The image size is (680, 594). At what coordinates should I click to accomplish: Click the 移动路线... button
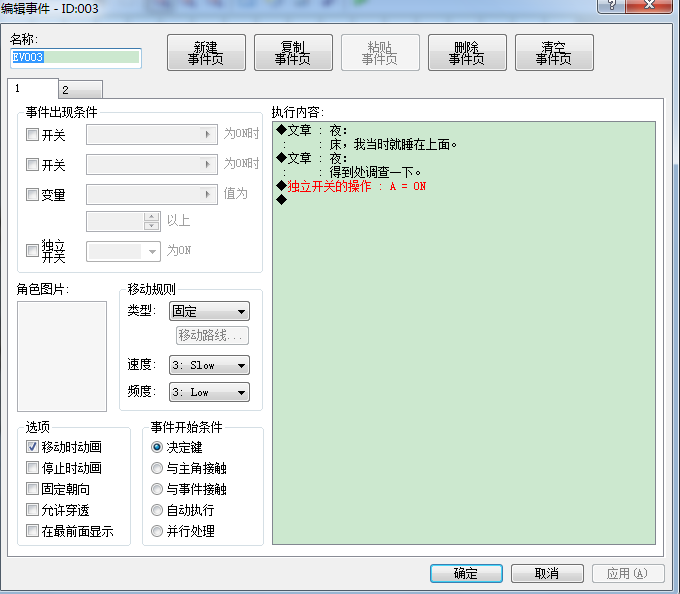pos(212,335)
